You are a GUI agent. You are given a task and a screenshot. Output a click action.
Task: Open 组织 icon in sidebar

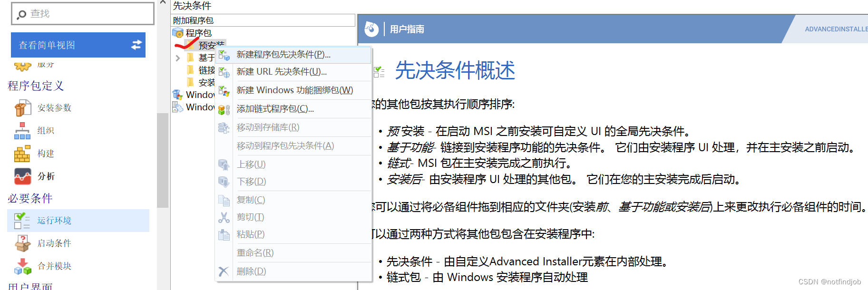click(22, 131)
